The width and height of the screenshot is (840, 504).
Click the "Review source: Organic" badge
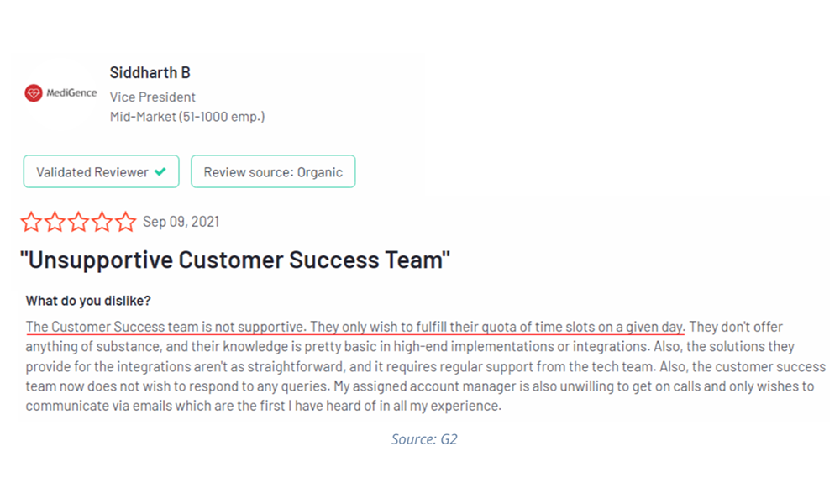coord(273,172)
